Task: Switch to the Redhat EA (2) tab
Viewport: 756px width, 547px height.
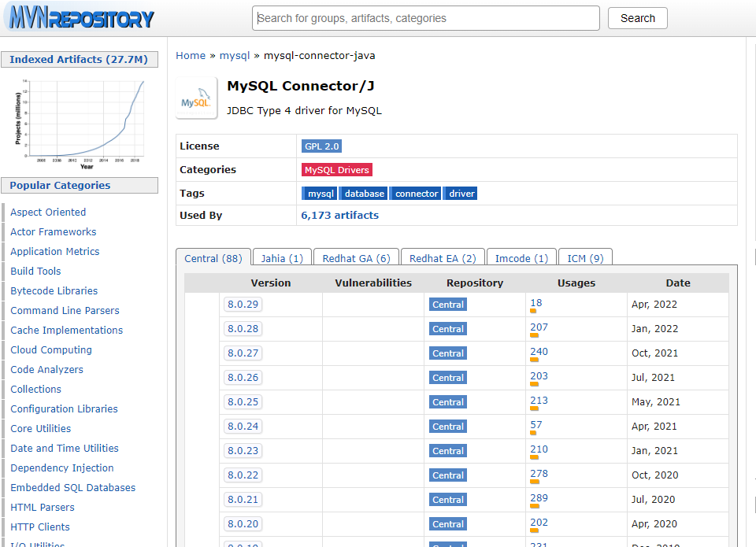Action: (443, 258)
